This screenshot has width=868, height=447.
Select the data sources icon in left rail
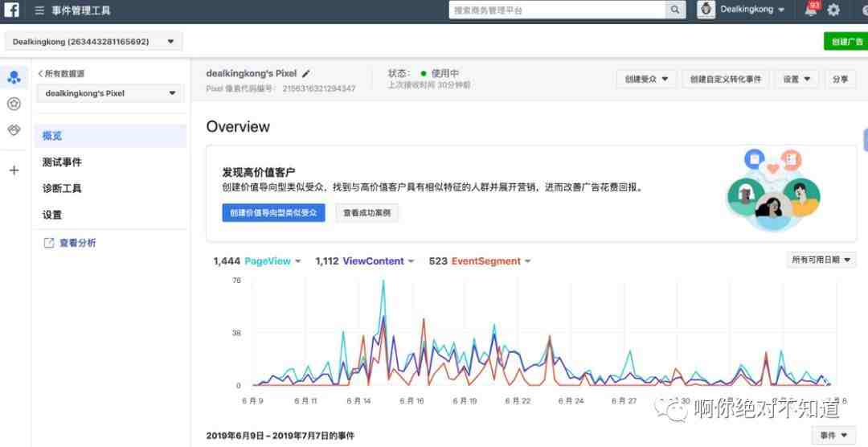click(14, 77)
